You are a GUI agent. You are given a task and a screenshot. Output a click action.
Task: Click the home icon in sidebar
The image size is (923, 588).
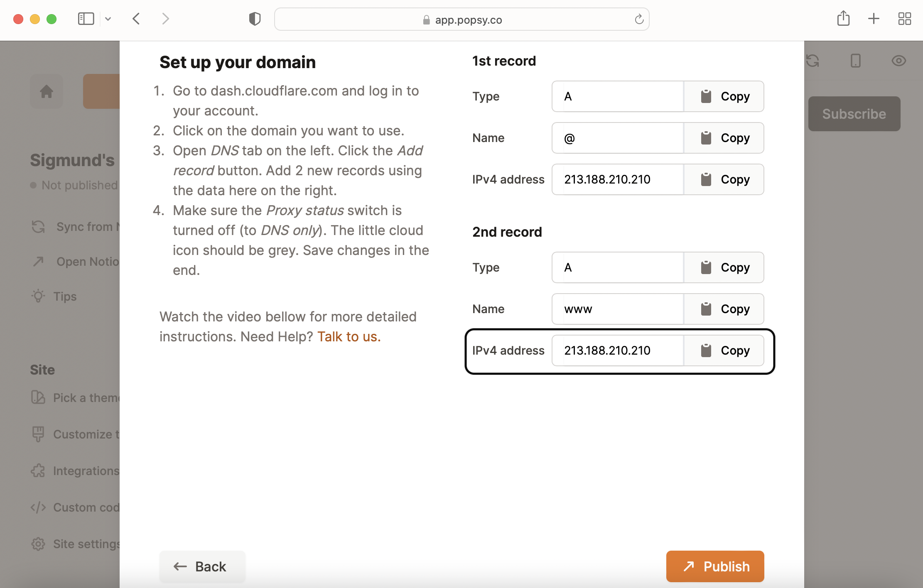pyautogui.click(x=47, y=91)
